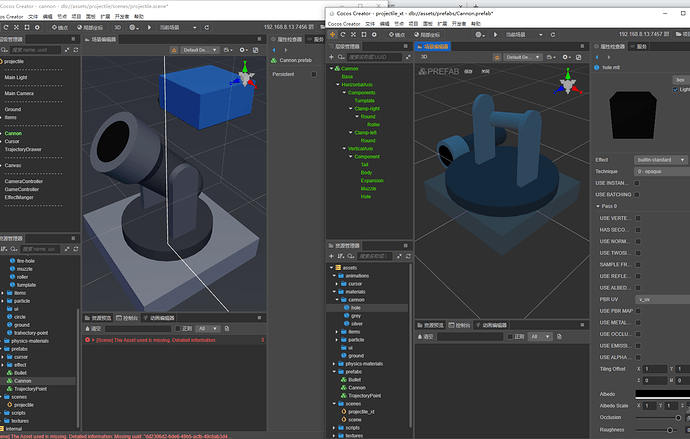Image resolution: width=690 pixels, height=439 pixels.
Task: Click the play preview button in right window
Action: (x=495, y=34)
